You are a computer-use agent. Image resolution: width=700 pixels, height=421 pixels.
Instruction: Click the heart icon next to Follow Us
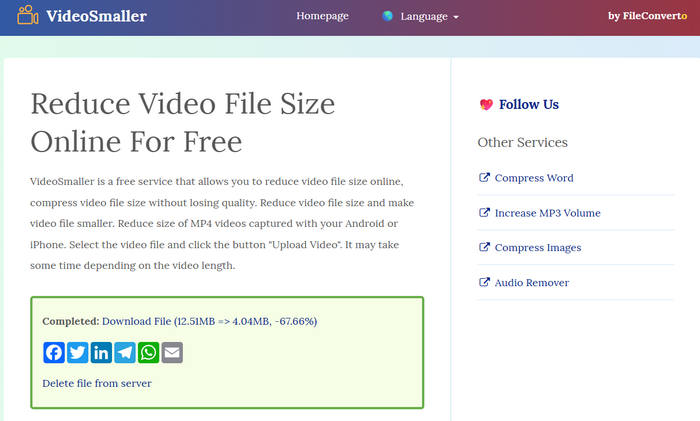click(x=486, y=104)
